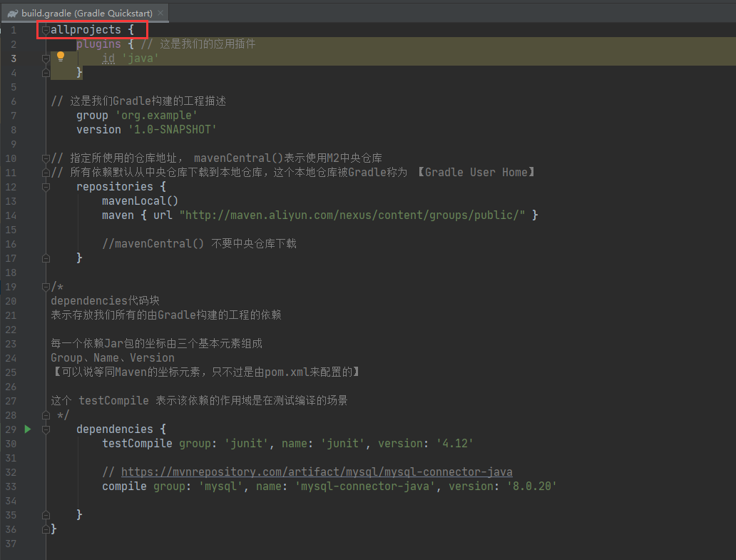Screen dimensions: 736x560
Task: Click line number 29 in the gutter
Action: [x=10, y=429]
